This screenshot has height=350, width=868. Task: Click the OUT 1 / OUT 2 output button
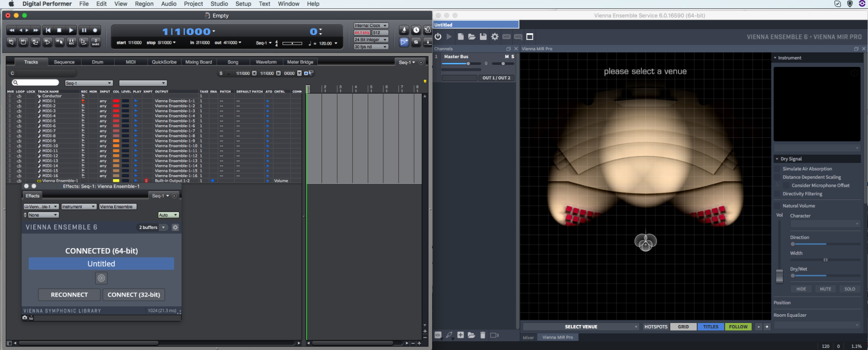click(x=497, y=78)
